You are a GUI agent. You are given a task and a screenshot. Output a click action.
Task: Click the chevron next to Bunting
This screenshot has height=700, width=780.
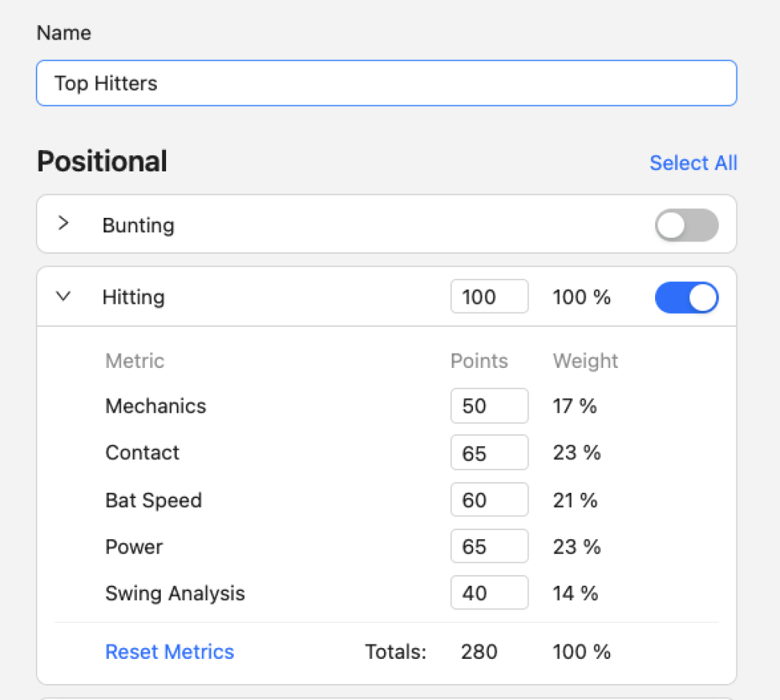[x=63, y=224]
